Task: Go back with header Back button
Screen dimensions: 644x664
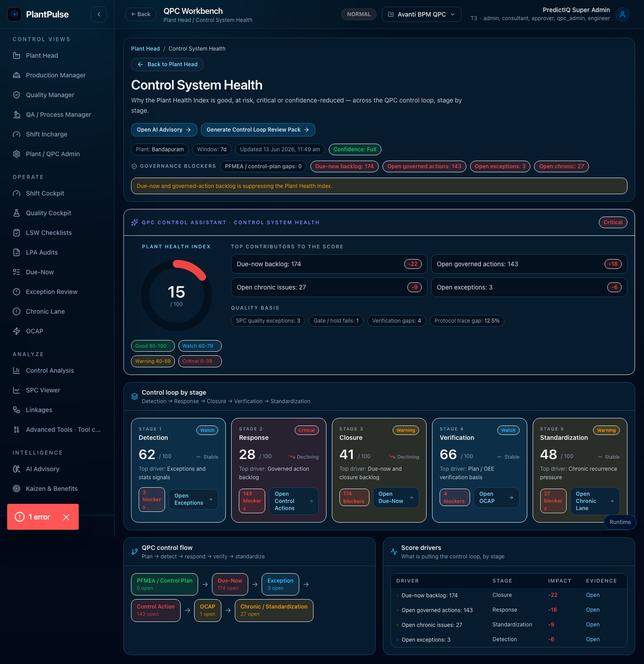Action: [x=140, y=14]
